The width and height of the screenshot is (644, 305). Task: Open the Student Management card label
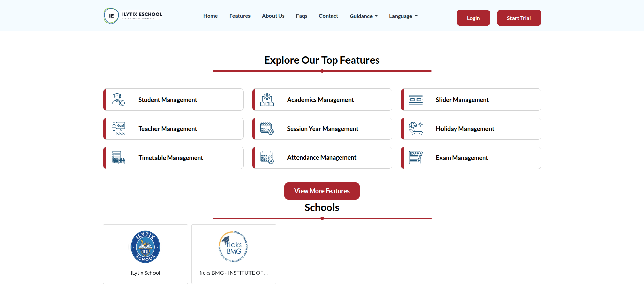pos(168,100)
